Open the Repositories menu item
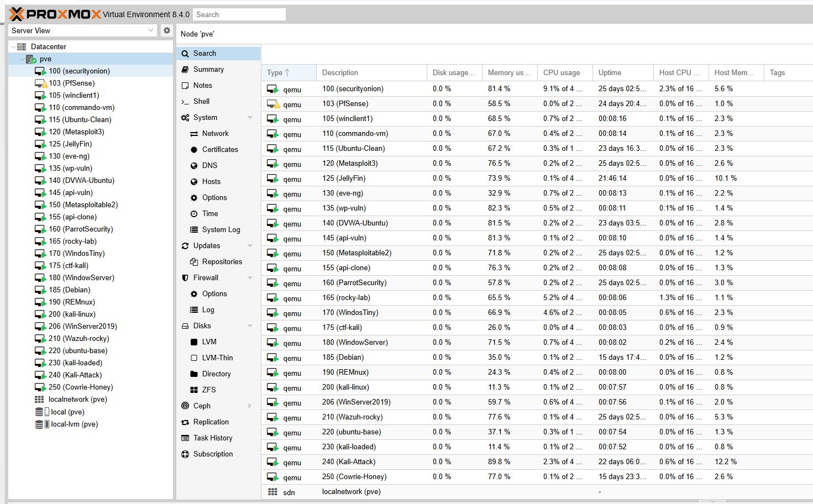 218,262
